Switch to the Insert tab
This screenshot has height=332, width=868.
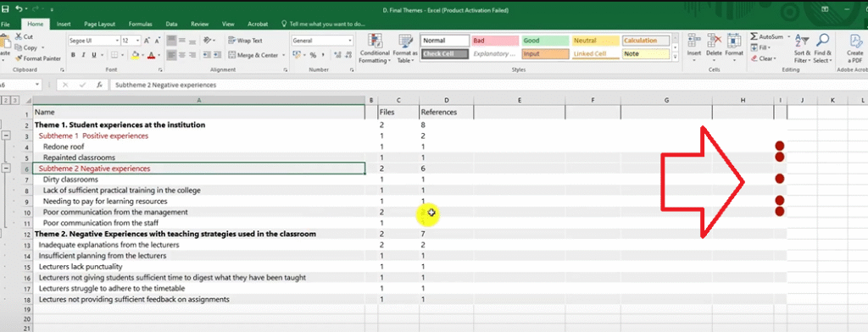[64, 25]
